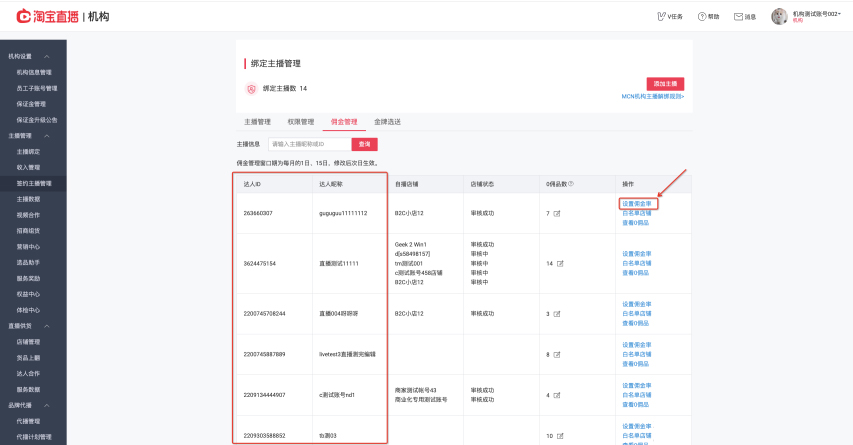
Task: Open 代播管理 in sidebar
Action: click(x=28, y=422)
